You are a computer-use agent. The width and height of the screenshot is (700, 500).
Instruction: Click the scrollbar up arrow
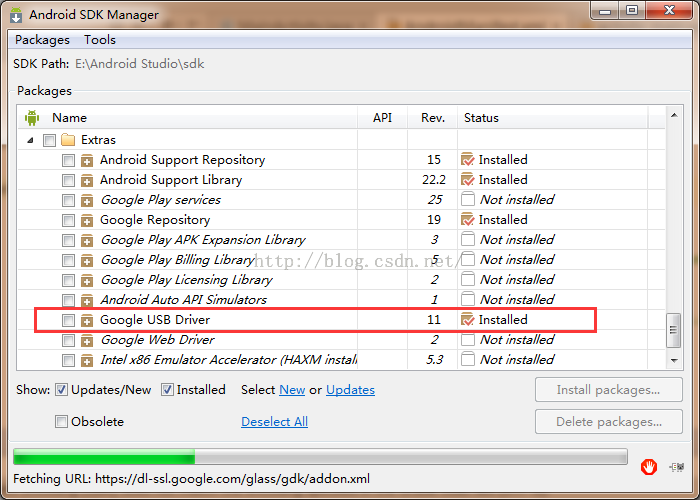pyautogui.click(x=674, y=116)
